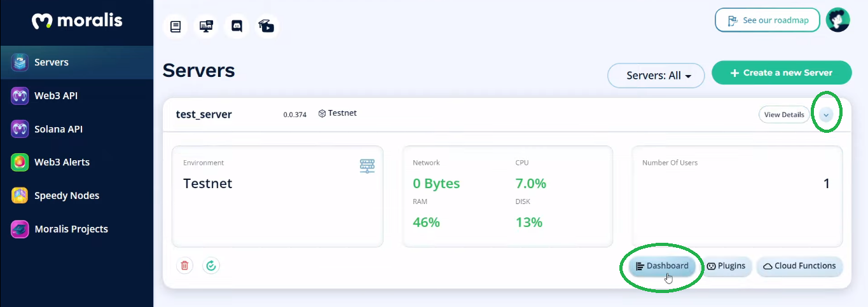Viewport: 868px width, 307px height.
Task: Open Web3 API in the sidebar
Action: point(76,96)
